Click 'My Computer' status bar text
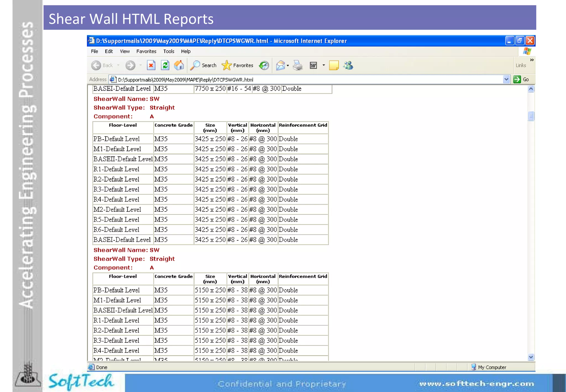 [492, 367]
